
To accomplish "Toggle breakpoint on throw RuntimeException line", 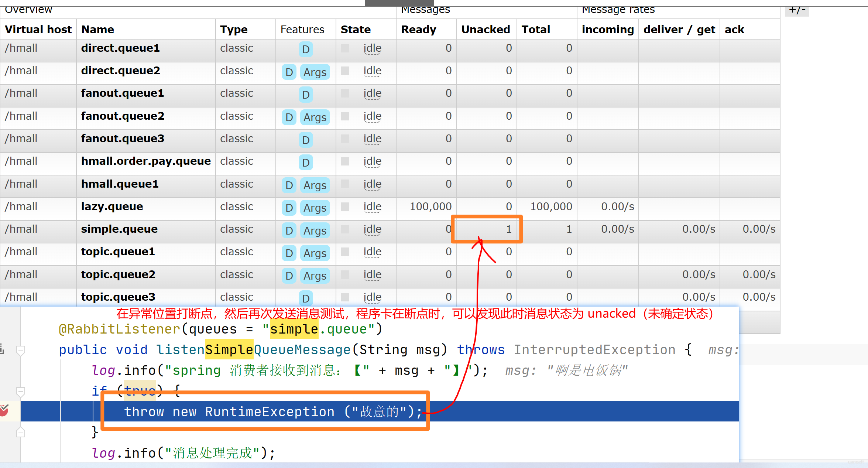I will click(x=4, y=410).
